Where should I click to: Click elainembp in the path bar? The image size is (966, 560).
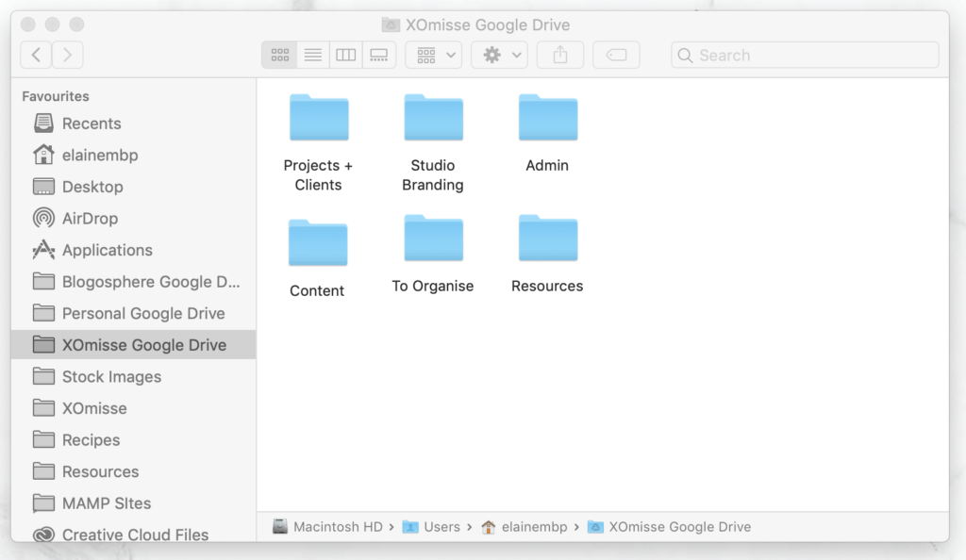[x=525, y=527]
